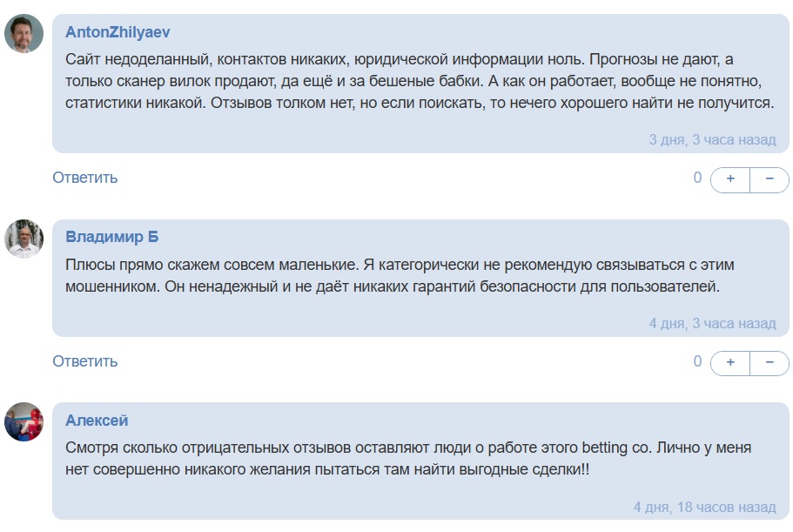Click timestamp '4 дня, 18 часов назад'
793x532 pixels.
704,509
